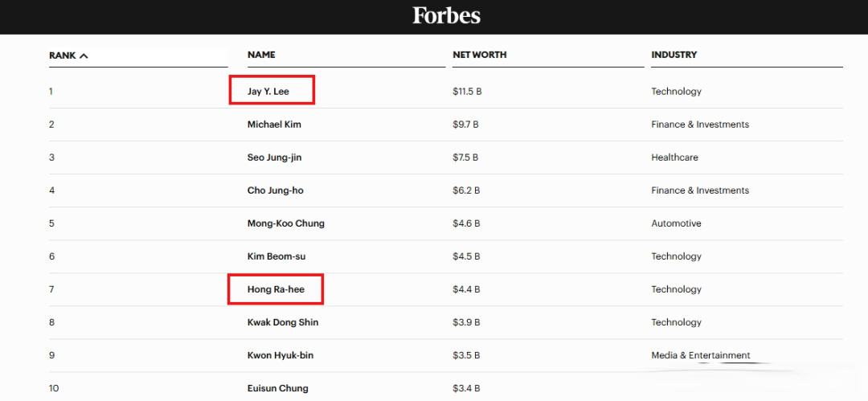The width and height of the screenshot is (868, 401).
Task: Open Euisun Chung's profile
Action: [x=277, y=388]
